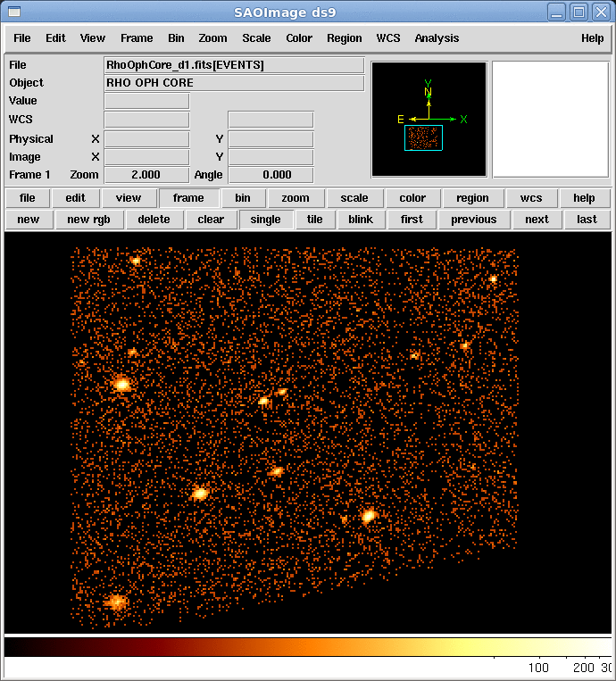Click the 'view' button bar button

click(x=129, y=198)
